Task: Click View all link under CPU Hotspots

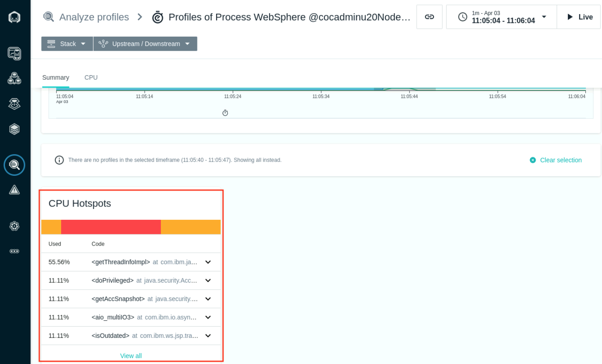Action: [x=131, y=356]
